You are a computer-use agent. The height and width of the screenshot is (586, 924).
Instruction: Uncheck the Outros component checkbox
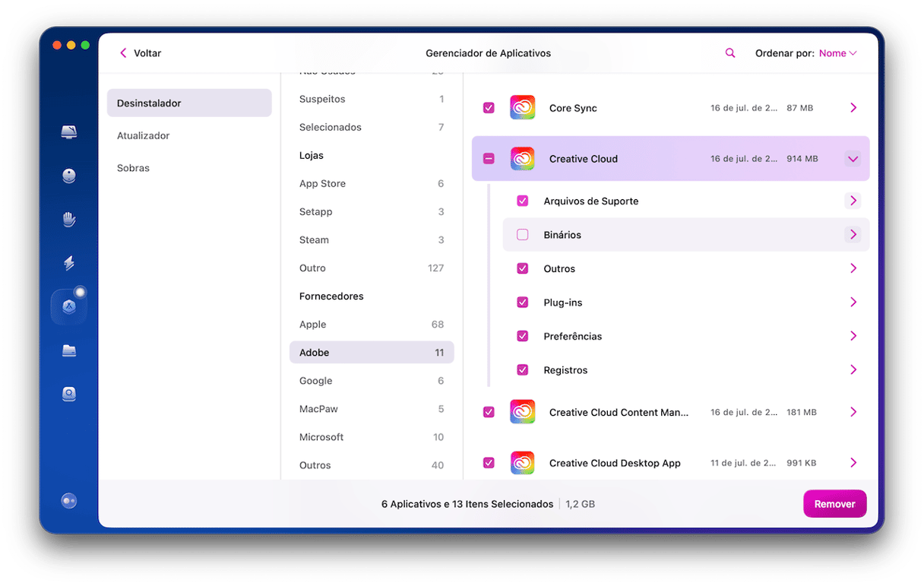pyautogui.click(x=523, y=268)
